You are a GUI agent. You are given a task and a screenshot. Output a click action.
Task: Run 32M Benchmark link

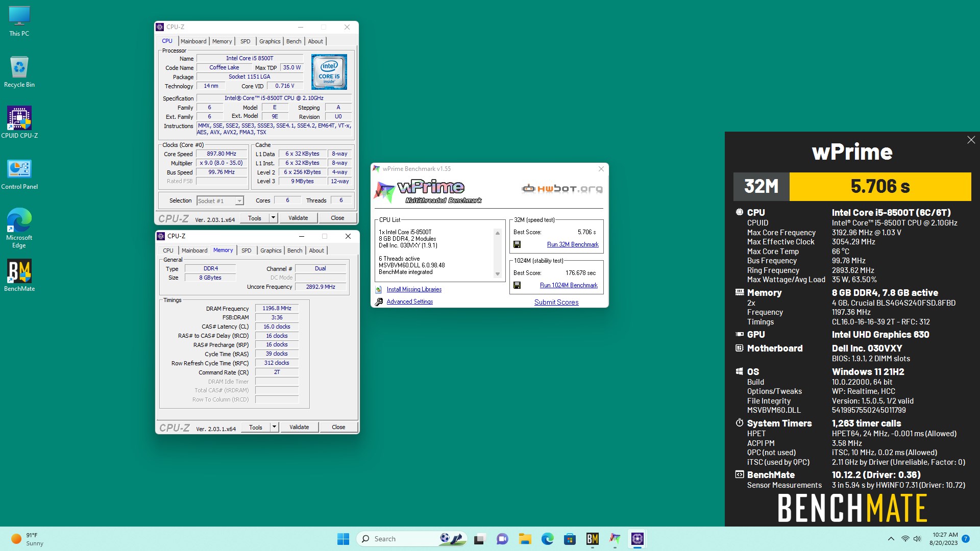[x=573, y=244]
